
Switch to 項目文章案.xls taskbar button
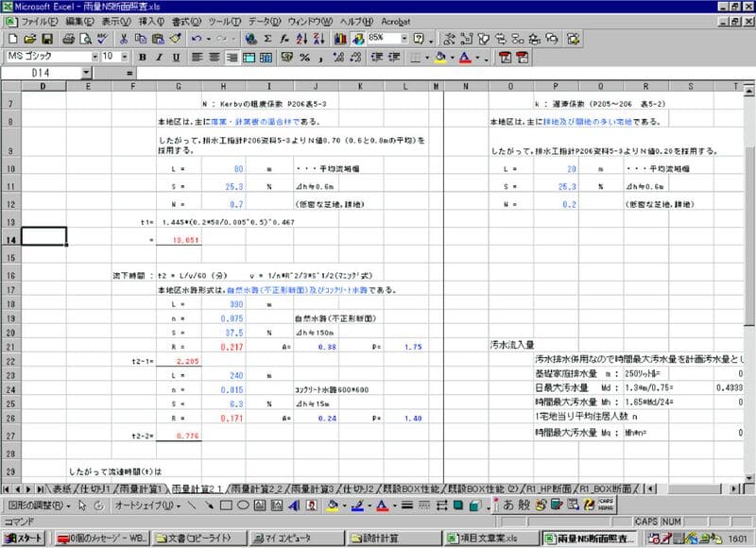pyautogui.click(x=490, y=538)
